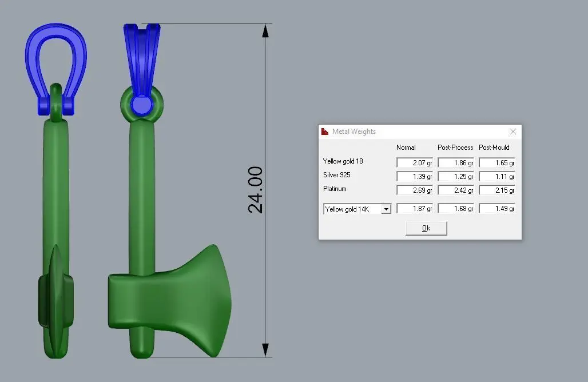Select the 14K Post-Mould field 1.49 gr
Image resolution: width=588 pixels, height=382 pixels.
coord(497,208)
